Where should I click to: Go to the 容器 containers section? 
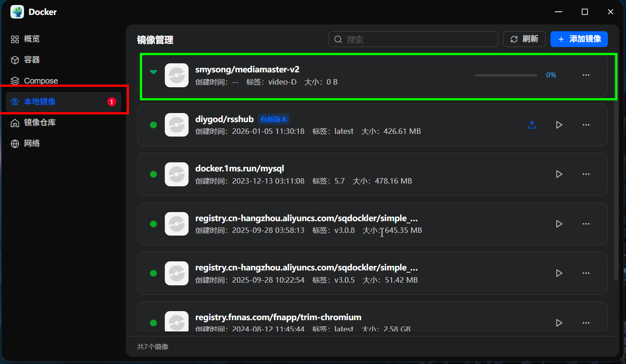pyautogui.click(x=64, y=60)
